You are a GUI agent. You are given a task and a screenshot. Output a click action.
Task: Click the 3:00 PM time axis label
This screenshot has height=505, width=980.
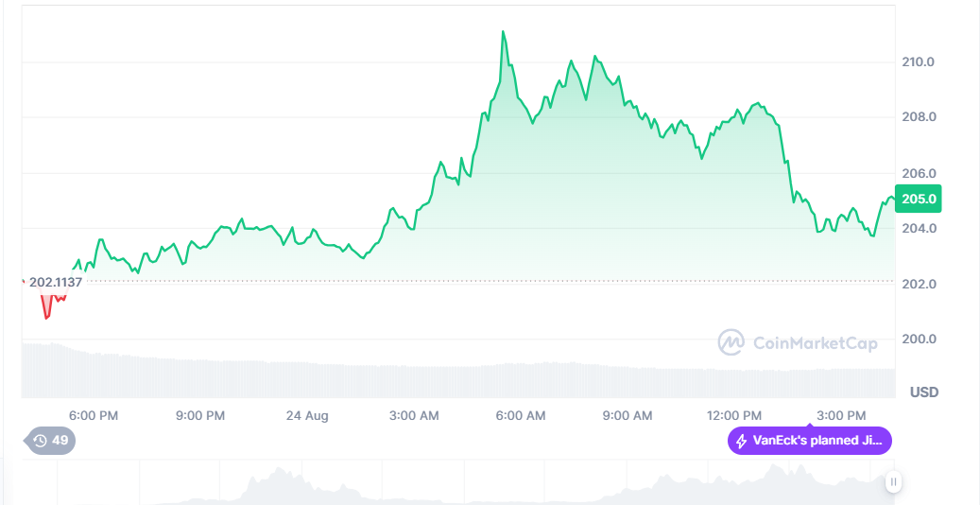pos(841,415)
